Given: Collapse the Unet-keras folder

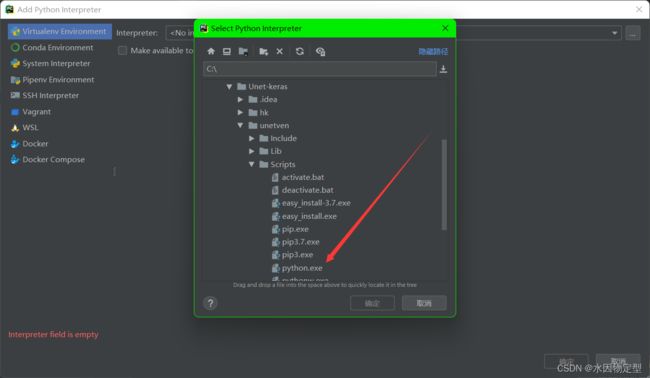Looking at the screenshot, I should [x=229, y=87].
